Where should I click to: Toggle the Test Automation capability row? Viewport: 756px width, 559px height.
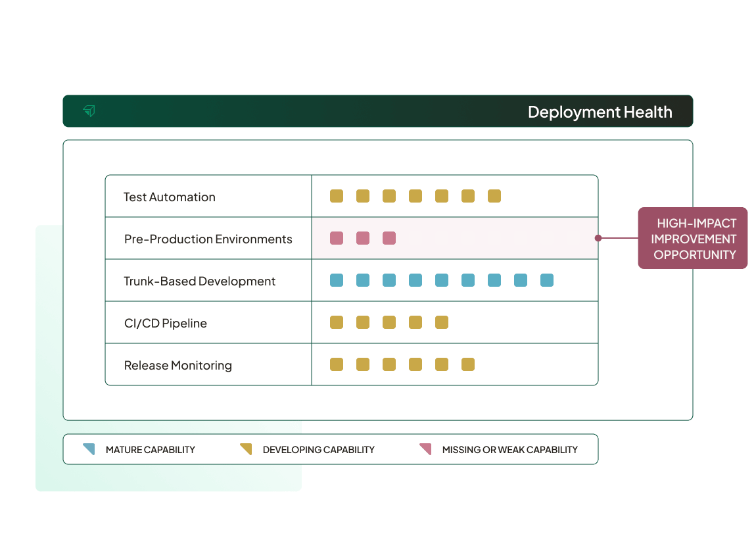pos(169,196)
